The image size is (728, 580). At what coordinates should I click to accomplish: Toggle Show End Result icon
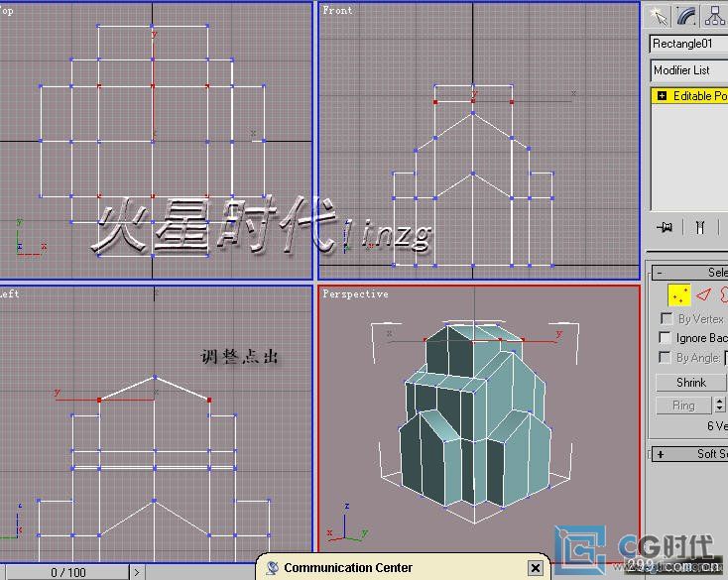(x=699, y=227)
